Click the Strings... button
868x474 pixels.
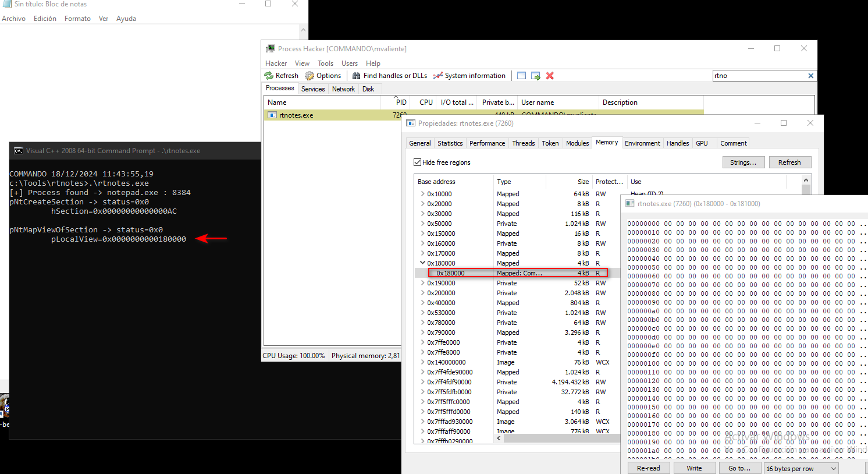(744, 162)
